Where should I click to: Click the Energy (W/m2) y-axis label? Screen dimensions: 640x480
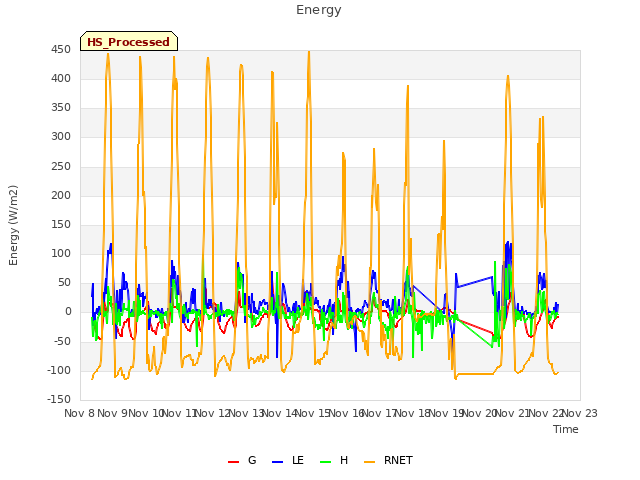click(x=13, y=225)
